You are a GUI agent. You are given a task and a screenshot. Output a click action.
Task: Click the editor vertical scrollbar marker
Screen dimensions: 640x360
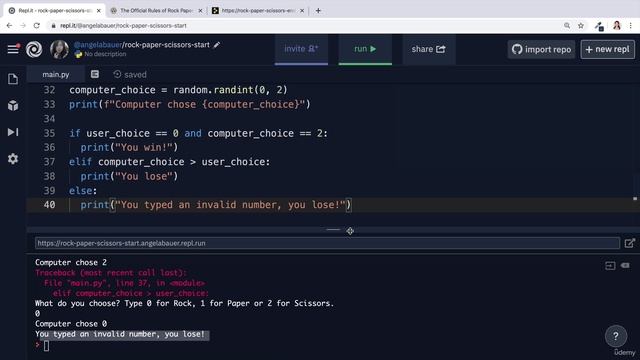tap(635, 199)
